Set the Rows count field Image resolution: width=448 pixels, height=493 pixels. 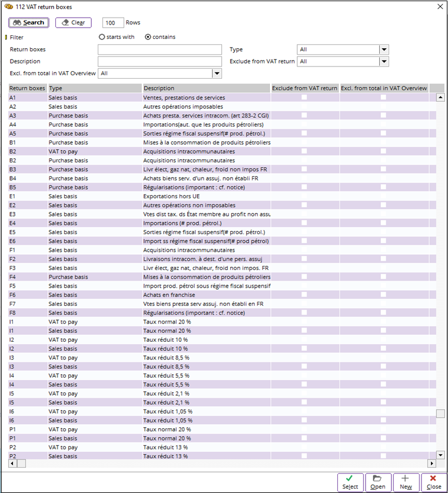(113, 22)
